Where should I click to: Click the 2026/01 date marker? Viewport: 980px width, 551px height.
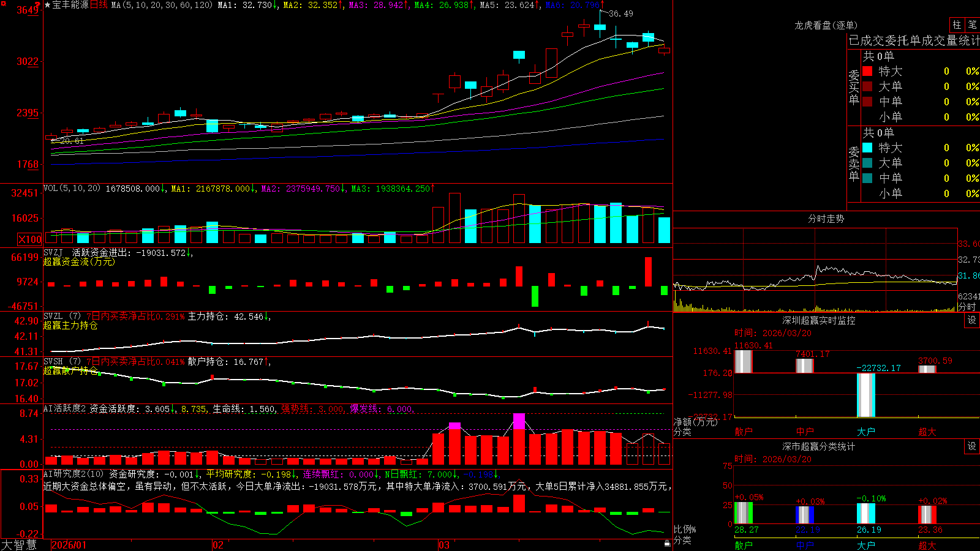[x=69, y=545]
